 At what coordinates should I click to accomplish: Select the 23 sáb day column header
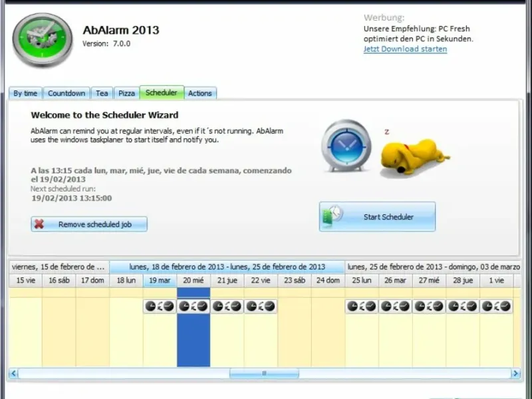(x=295, y=281)
